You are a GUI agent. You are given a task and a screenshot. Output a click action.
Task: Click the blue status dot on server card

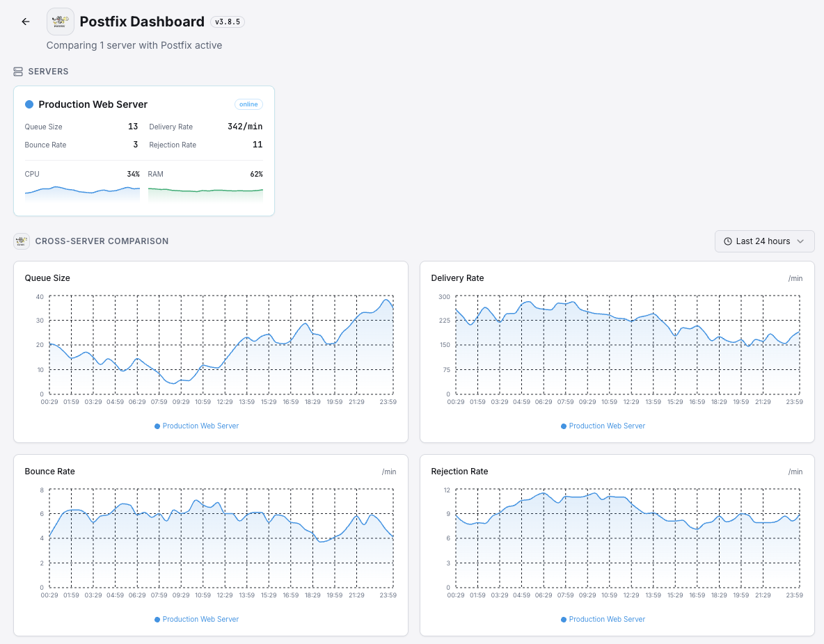click(29, 104)
